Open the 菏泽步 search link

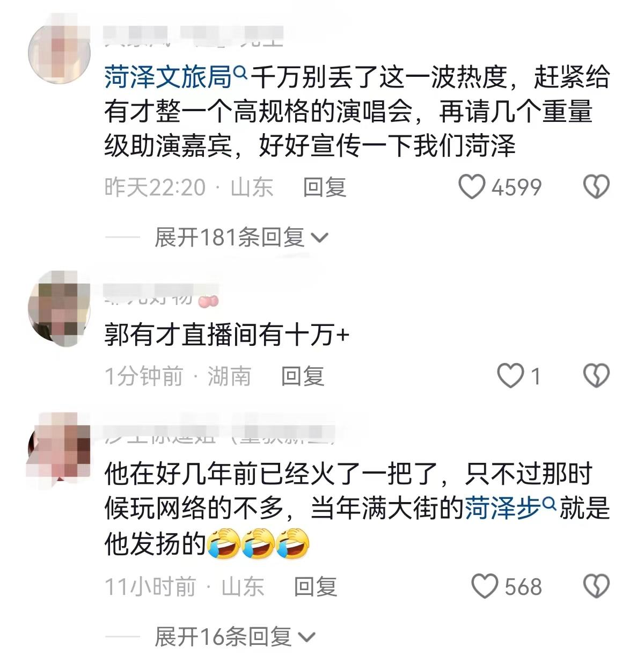[502, 508]
